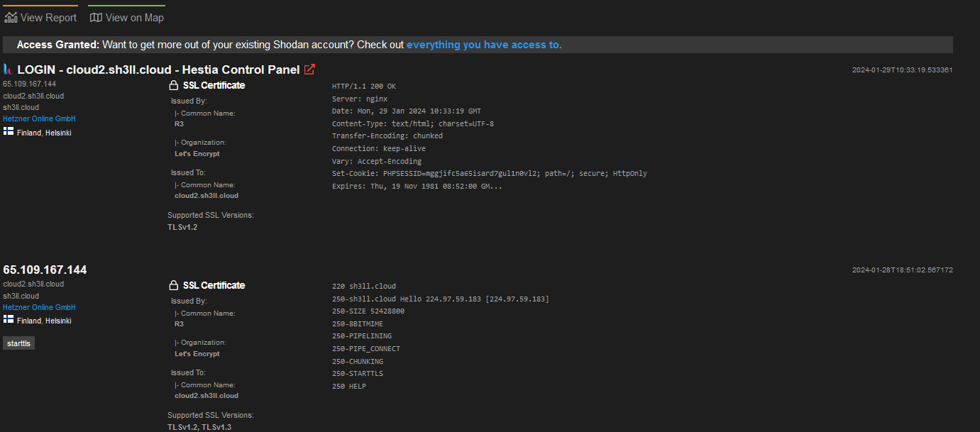
Task: Click cloud2.sh3ll.cloud hostname under first IP
Action: click(x=33, y=96)
